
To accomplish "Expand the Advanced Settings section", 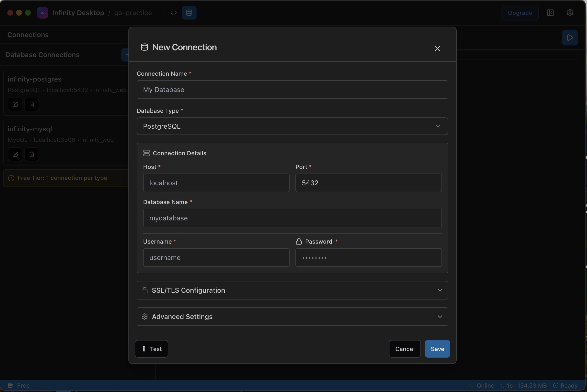I will coord(292,317).
